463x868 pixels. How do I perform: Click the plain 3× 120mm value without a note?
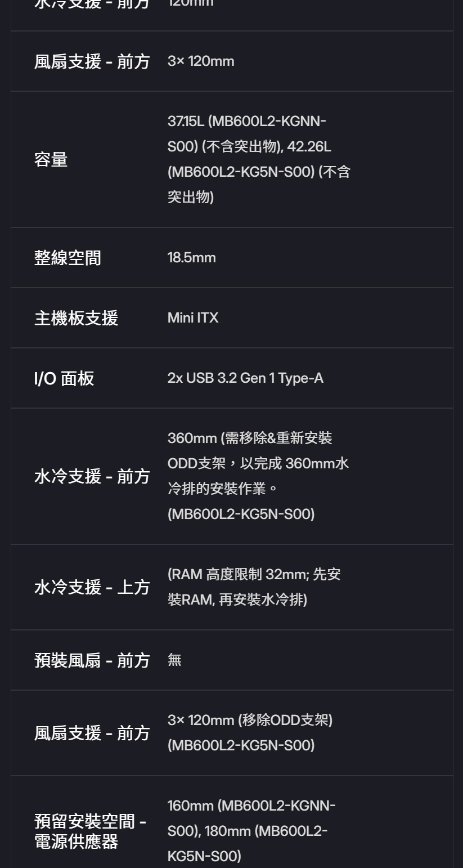click(x=200, y=61)
